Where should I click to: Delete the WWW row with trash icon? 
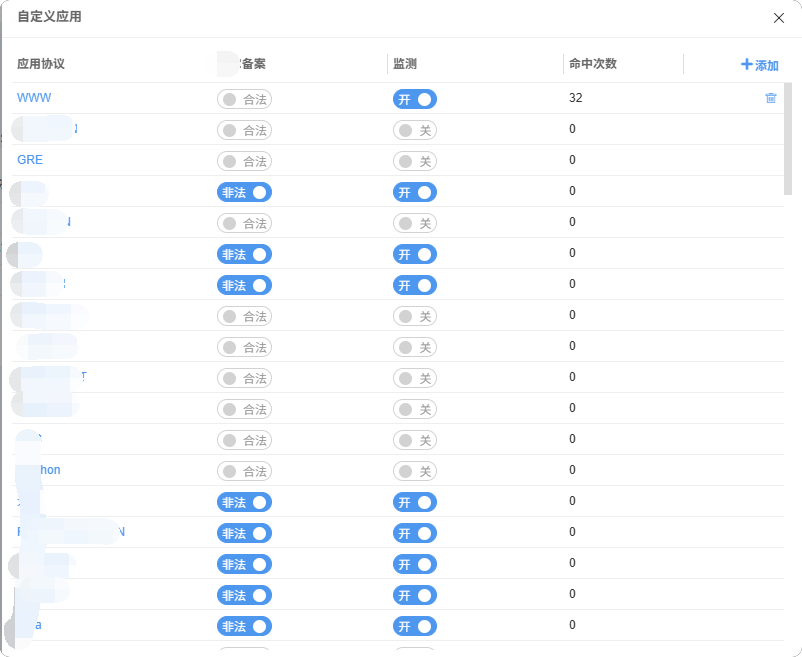pyautogui.click(x=770, y=98)
